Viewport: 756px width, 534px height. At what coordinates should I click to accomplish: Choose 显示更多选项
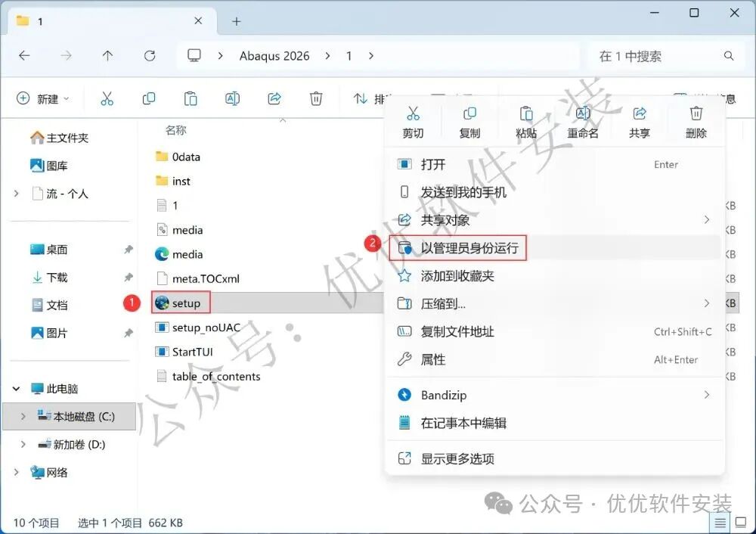[554, 458]
